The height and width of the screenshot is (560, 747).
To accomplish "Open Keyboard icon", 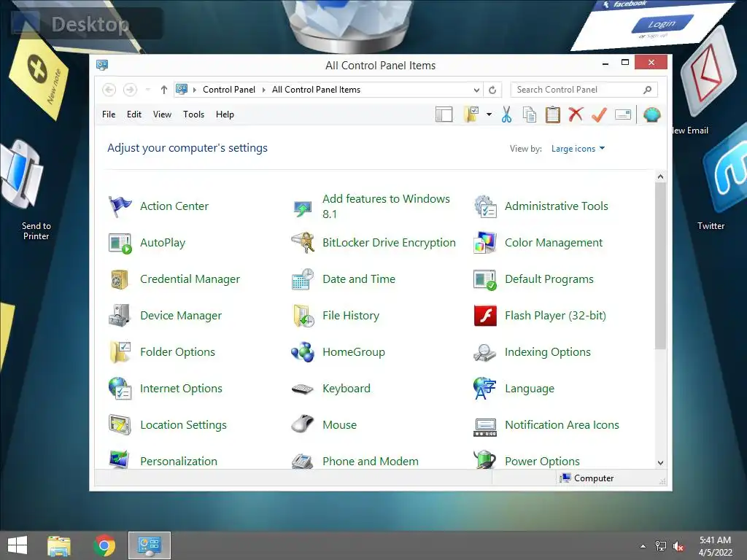I will tap(303, 389).
